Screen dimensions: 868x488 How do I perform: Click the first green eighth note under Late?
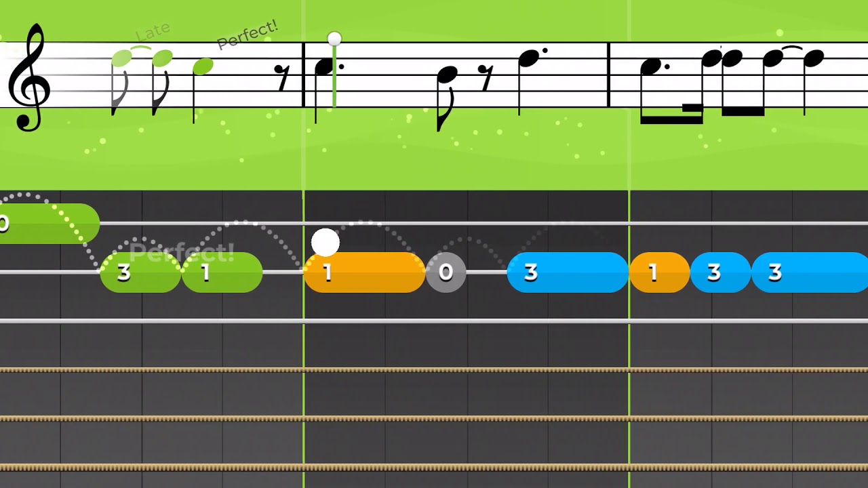[x=120, y=81]
